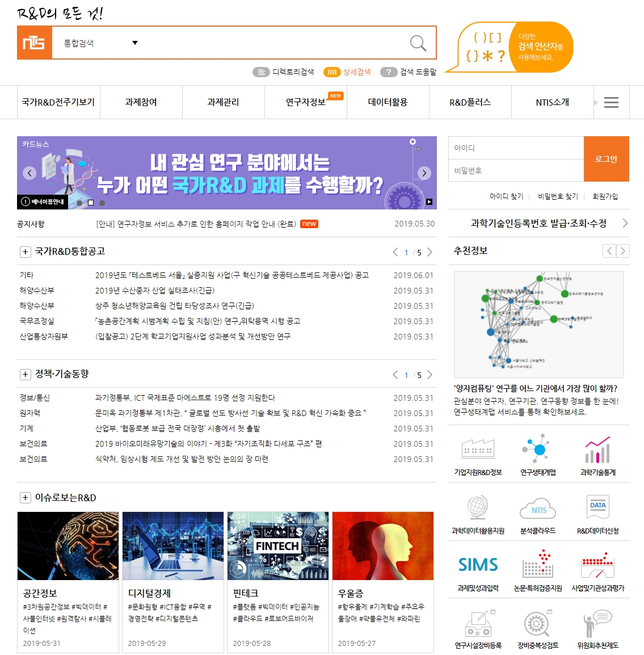Select the third banner slide indicator
This screenshot has width=644, height=655.
pos(102,203)
